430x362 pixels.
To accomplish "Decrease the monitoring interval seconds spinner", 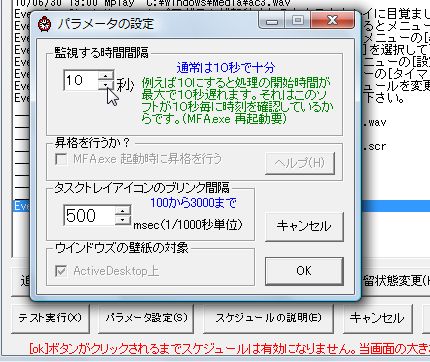I will tap(106, 84).
